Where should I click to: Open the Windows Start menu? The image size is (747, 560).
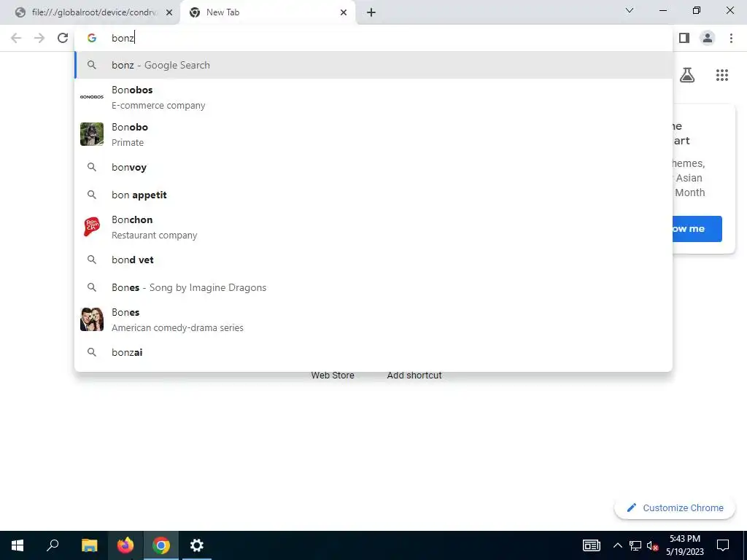coord(18,545)
